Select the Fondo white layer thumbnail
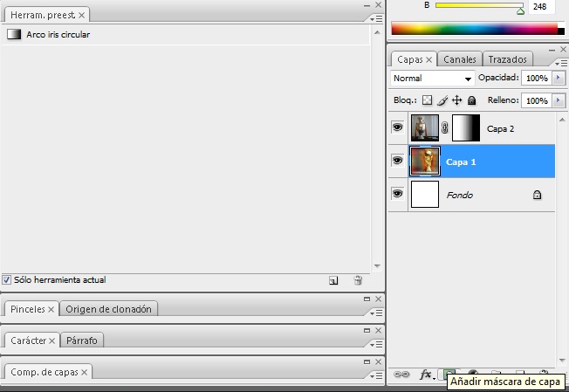Screen dimensions: 569x392 tap(425, 194)
